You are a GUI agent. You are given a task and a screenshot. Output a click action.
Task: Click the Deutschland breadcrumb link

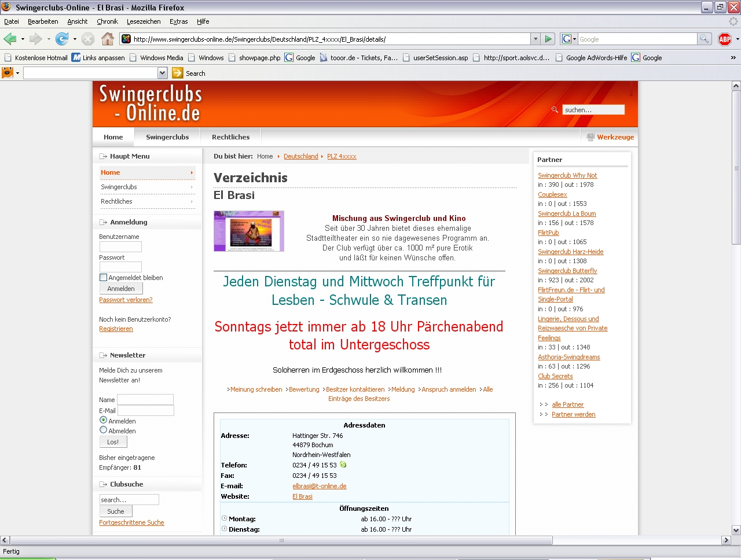[x=301, y=156]
